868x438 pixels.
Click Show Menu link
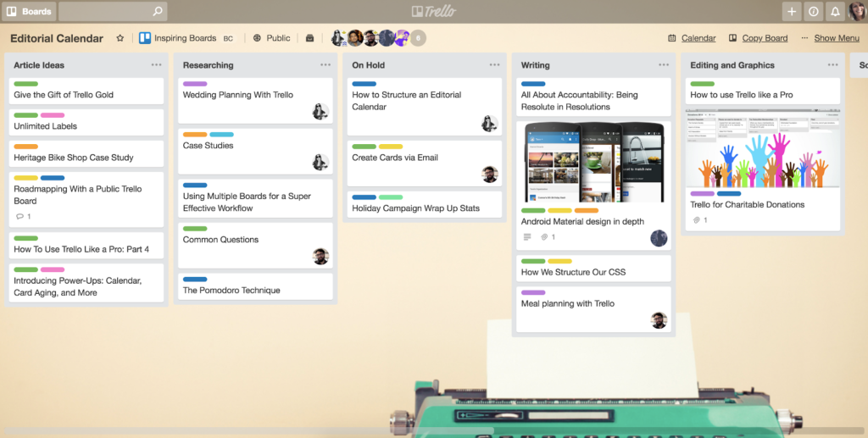point(837,38)
